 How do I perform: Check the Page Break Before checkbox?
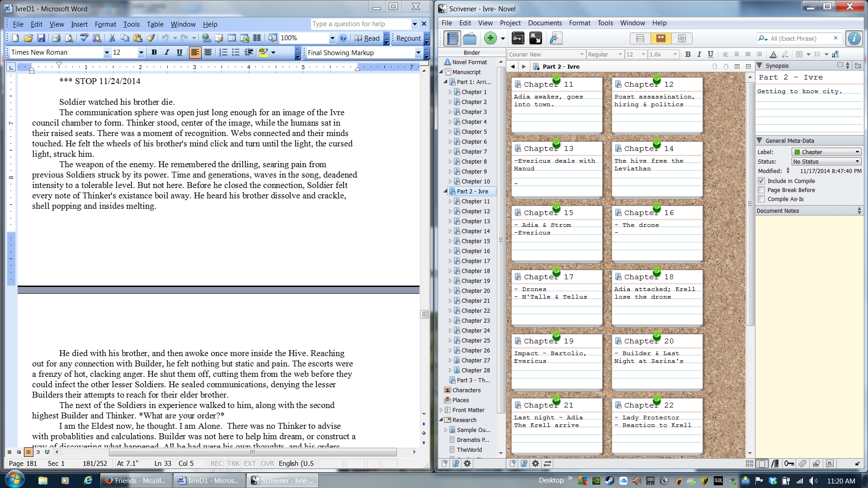(x=761, y=190)
